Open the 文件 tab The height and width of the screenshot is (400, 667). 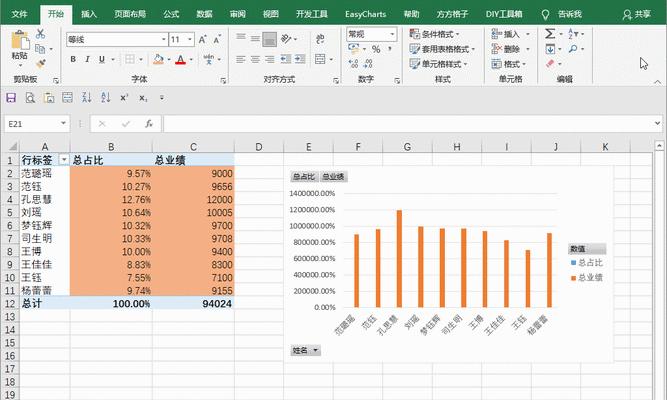(20, 14)
